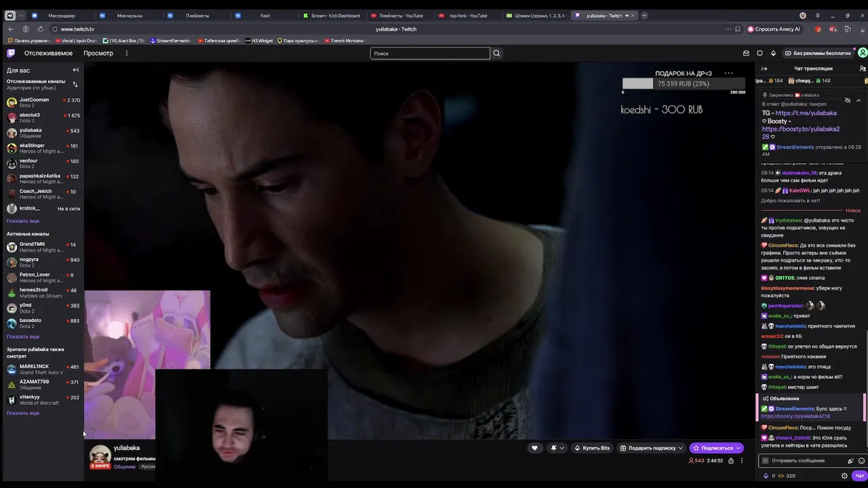
Task: Open the donation goal three-dot menu
Action: click(x=728, y=73)
